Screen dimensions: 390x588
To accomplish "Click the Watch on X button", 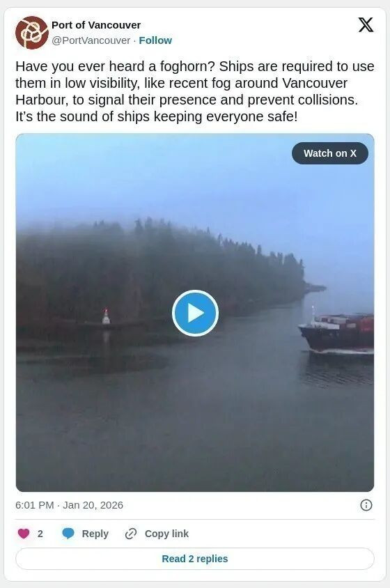I will pyautogui.click(x=330, y=153).
